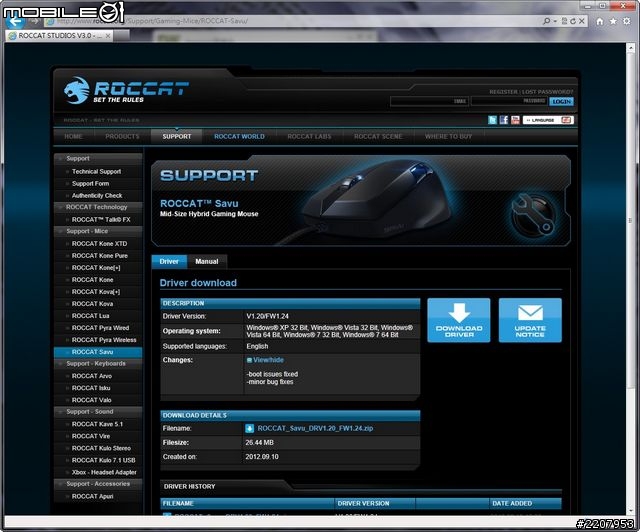Open SUPPORT in navigation bar
640x532 pixels.
click(177, 136)
